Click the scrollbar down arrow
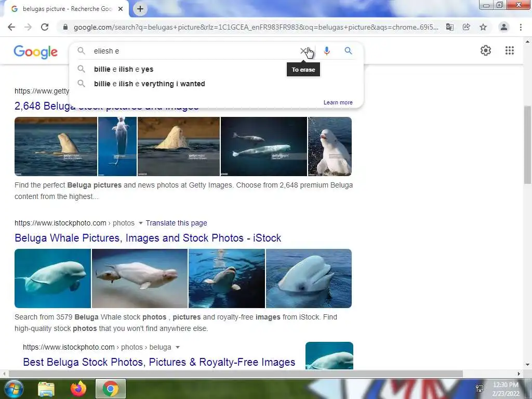Viewport: 532px width, 399px height. point(527,365)
